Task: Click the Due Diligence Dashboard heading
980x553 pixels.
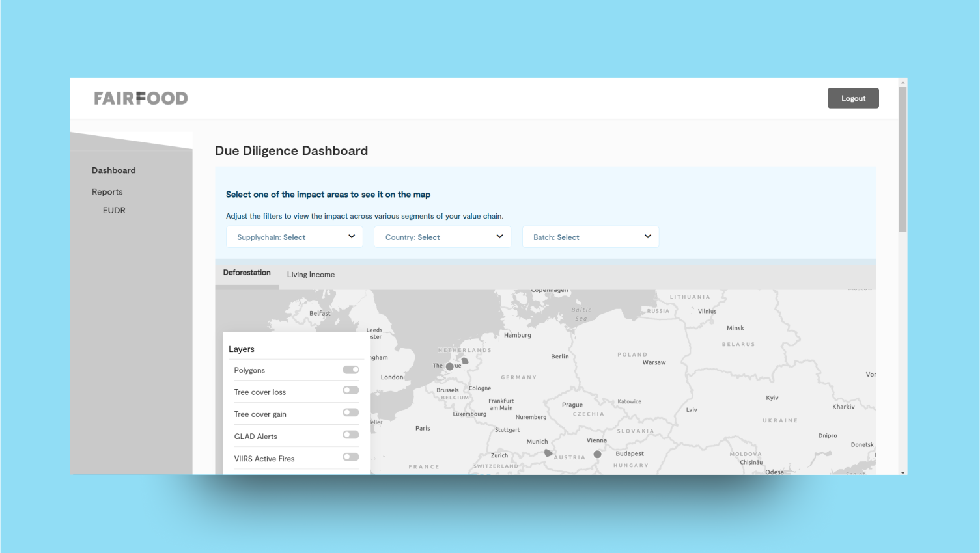Action: pos(292,151)
